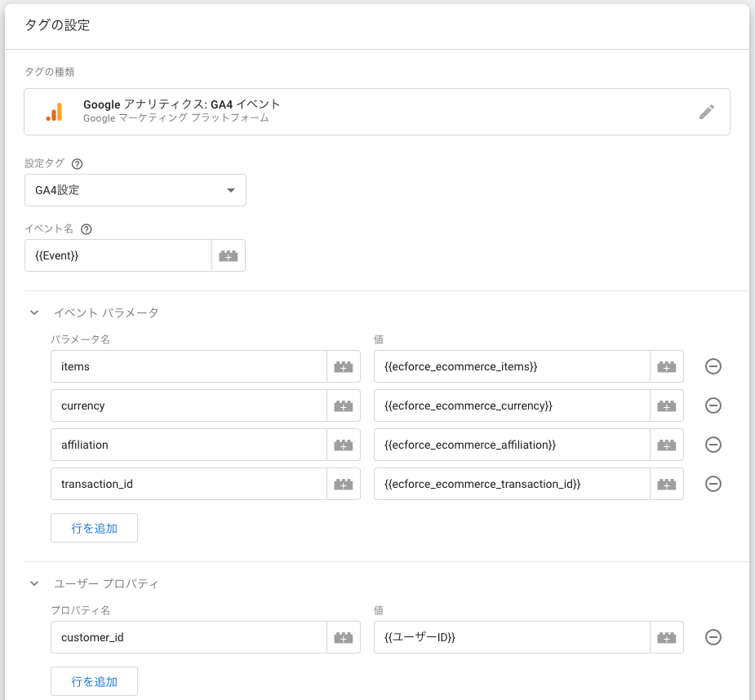Click the パラメータ名 column label

[81, 339]
